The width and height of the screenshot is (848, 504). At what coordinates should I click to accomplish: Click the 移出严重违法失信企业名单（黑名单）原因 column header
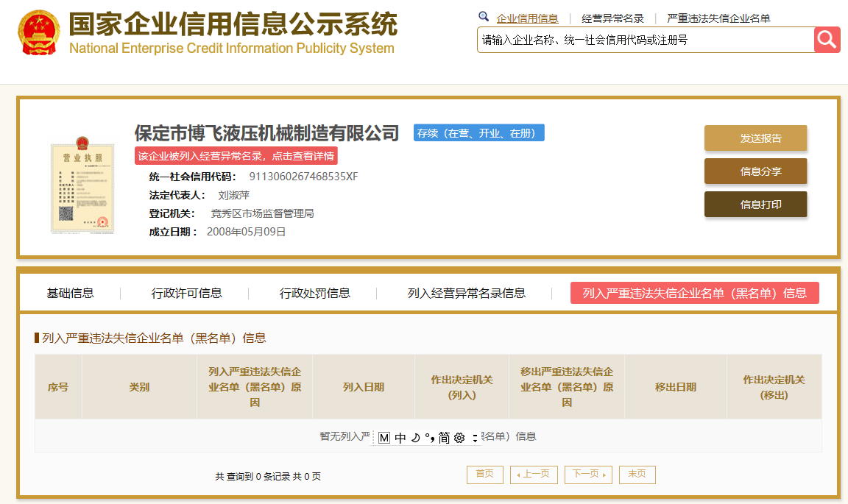pos(567,387)
